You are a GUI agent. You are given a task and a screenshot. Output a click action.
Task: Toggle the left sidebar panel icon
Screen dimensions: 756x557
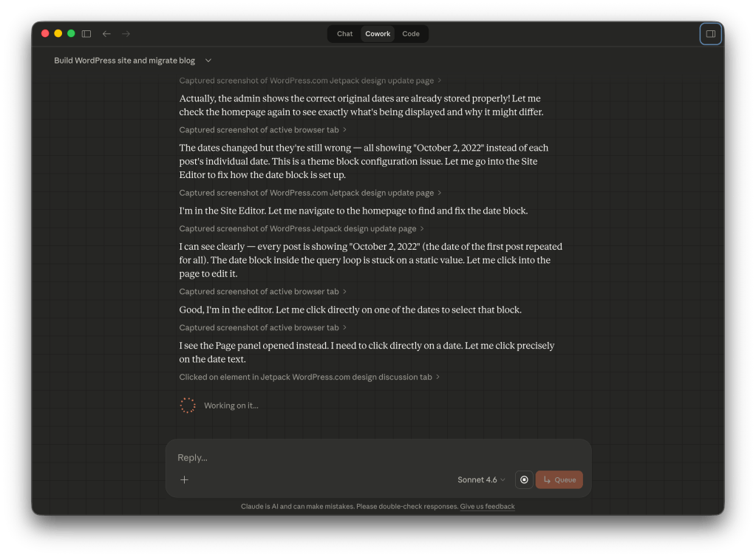pyautogui.click(x=86, y=34)
